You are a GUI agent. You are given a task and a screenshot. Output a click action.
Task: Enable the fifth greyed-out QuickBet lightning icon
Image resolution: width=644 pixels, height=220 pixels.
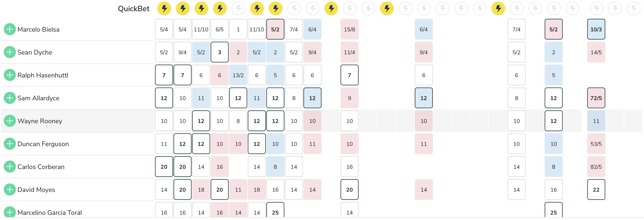pos(368,8)
